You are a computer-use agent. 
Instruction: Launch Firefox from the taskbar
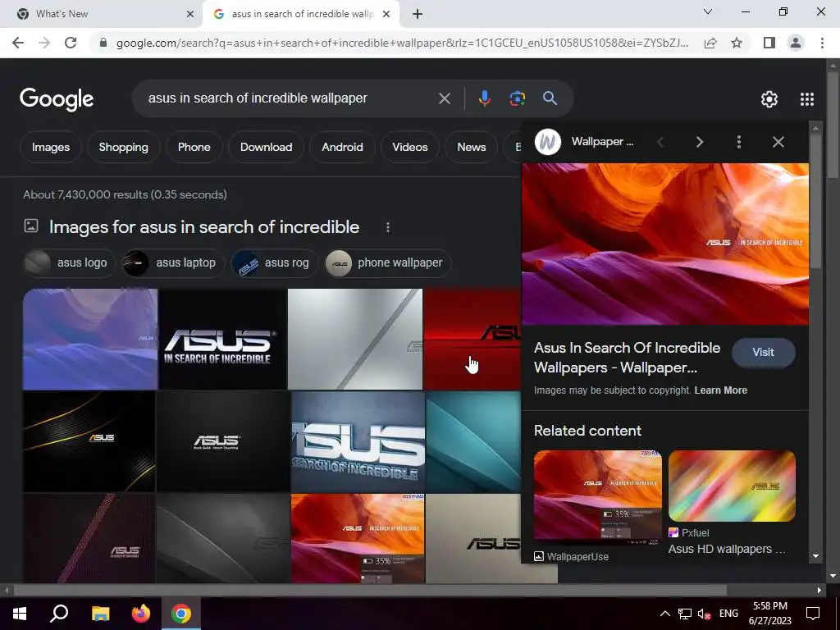click(141, 614)
